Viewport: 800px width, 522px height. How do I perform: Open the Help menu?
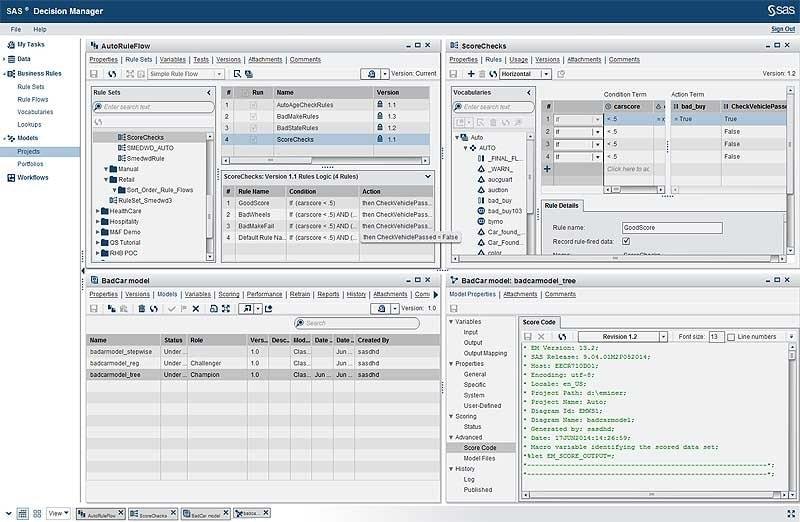[x=40, y=30]
